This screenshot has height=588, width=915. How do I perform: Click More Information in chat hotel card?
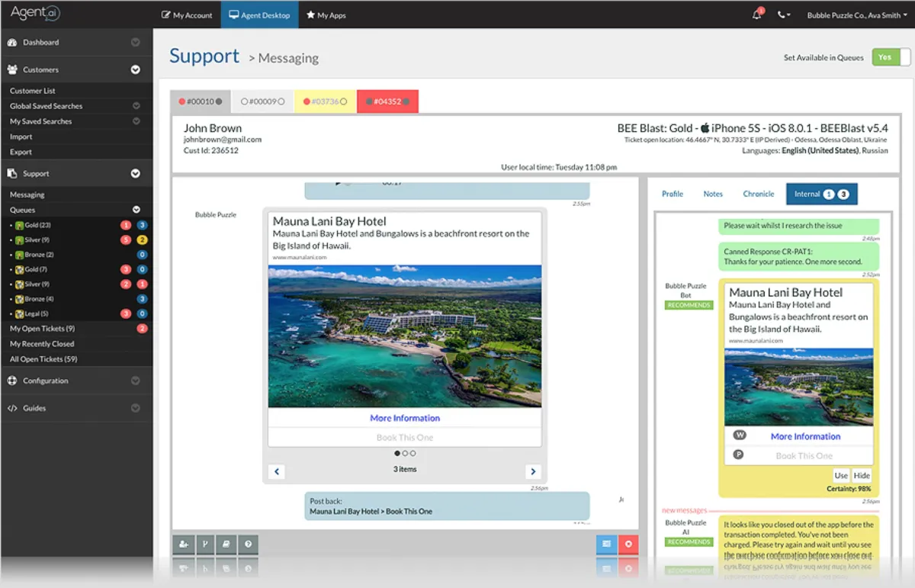pos(405,418)
